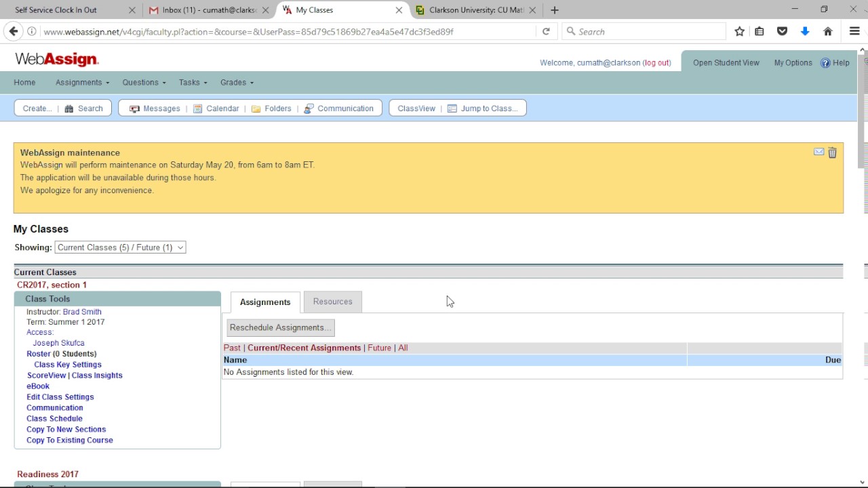
Task: Open Class Insights link
Action: tap(97, 375)
